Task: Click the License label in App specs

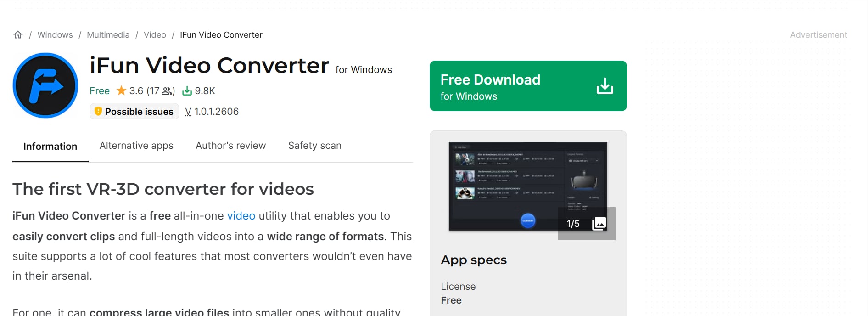Action: 458,287
